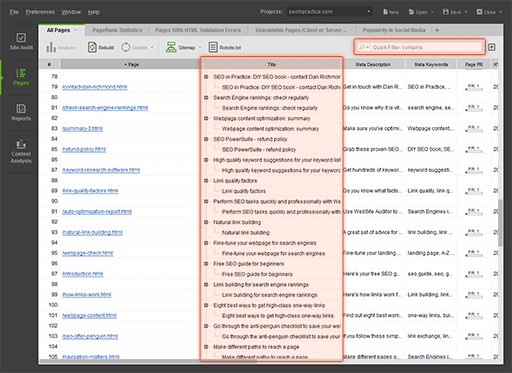Image resolution: width=512 pixels, height=373 pixels.
Task: Open the Content Analysis sidebar section
Action: [21, 151]
